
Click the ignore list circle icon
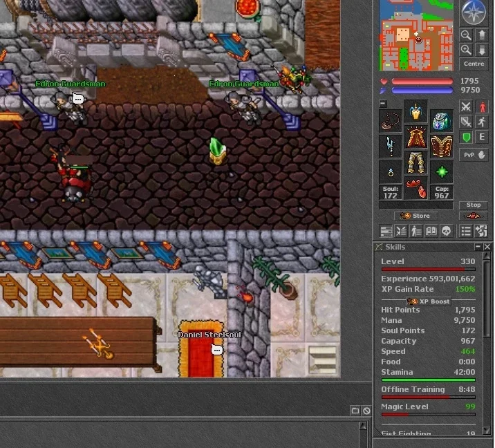click(366, 411)
